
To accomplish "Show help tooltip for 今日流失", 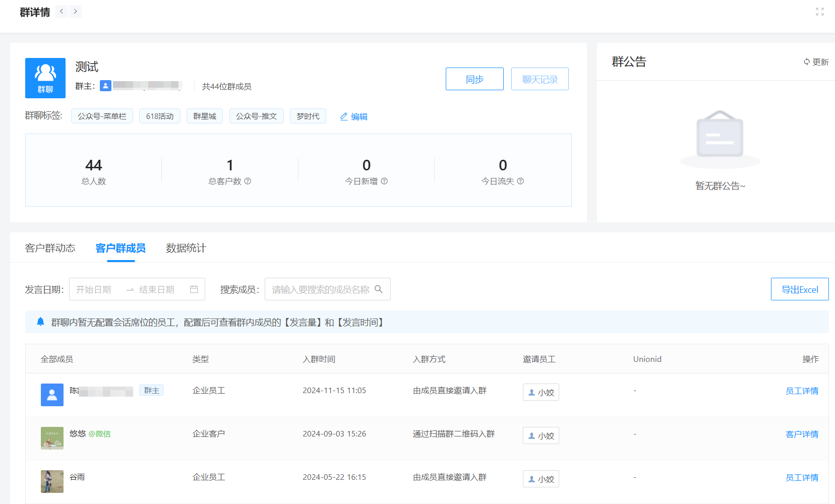I will tap(520, 181).
